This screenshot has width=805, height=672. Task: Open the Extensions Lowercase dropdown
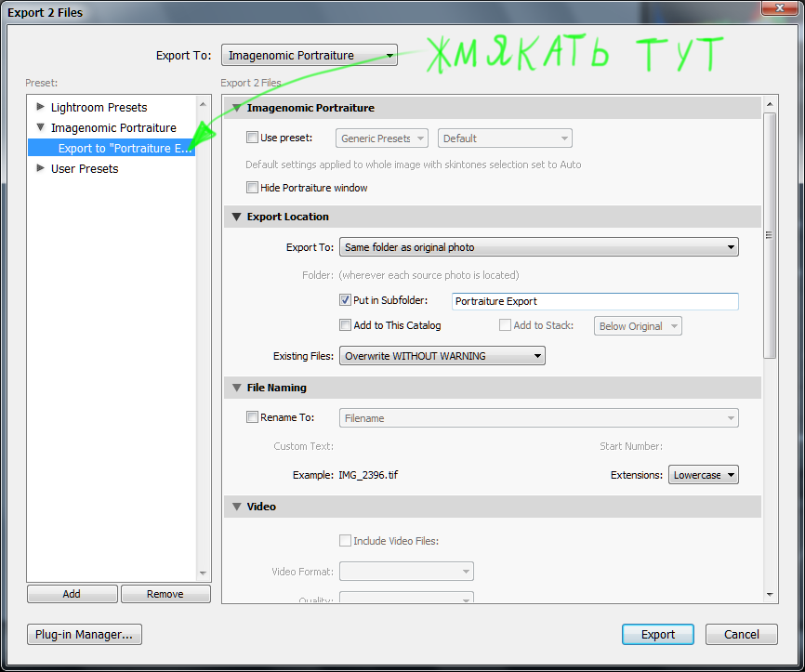703,475
